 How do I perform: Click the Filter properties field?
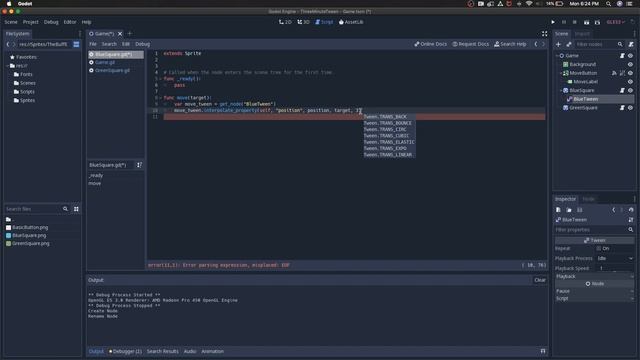[x=594, y=230]
